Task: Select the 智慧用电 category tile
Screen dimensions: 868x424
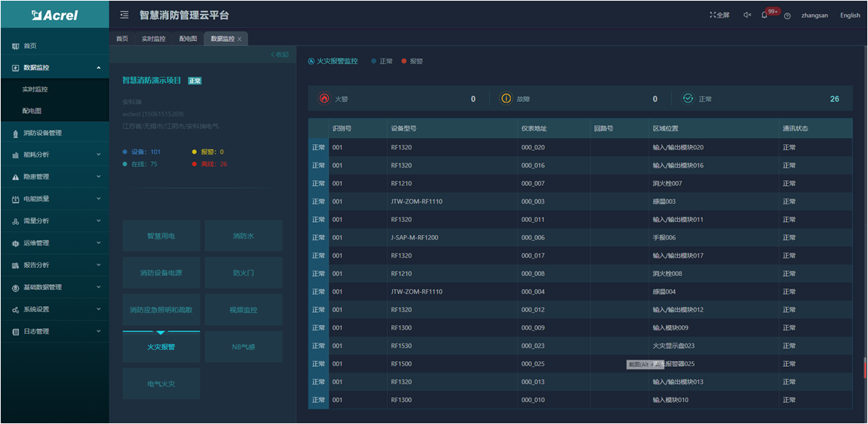Action: [161, 236]
